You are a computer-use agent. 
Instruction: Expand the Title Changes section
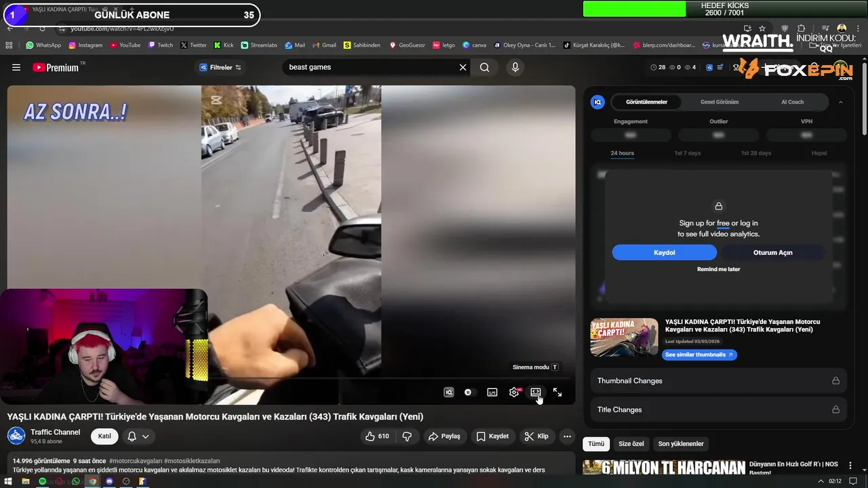pos(719,409)
